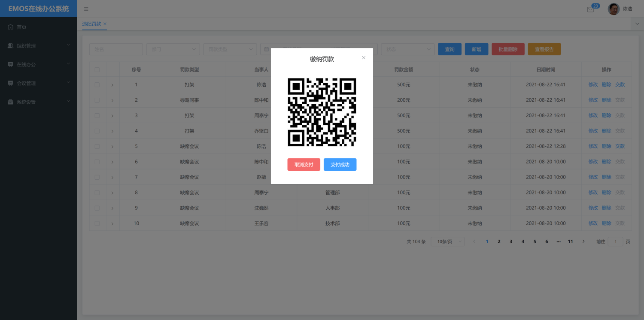Select the checkbox on row 5

pos(97,146)
